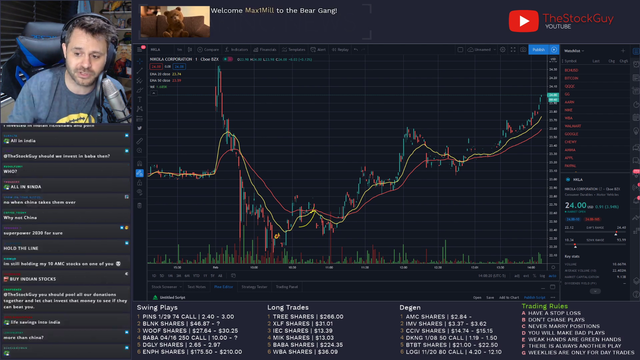This screenshot has height=360, width=640.
Task: Select the text annotation tool
Action: [x=140, y=99]
